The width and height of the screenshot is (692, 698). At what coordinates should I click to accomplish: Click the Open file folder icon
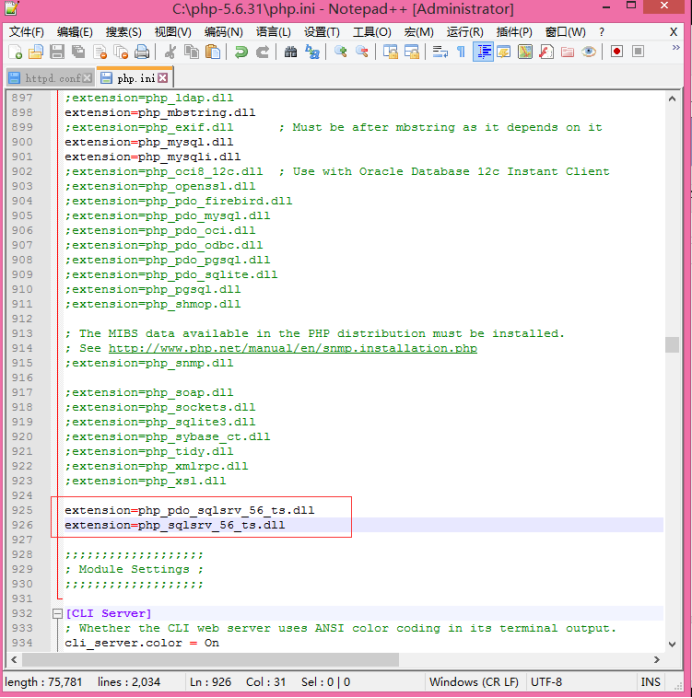point(36,52)
